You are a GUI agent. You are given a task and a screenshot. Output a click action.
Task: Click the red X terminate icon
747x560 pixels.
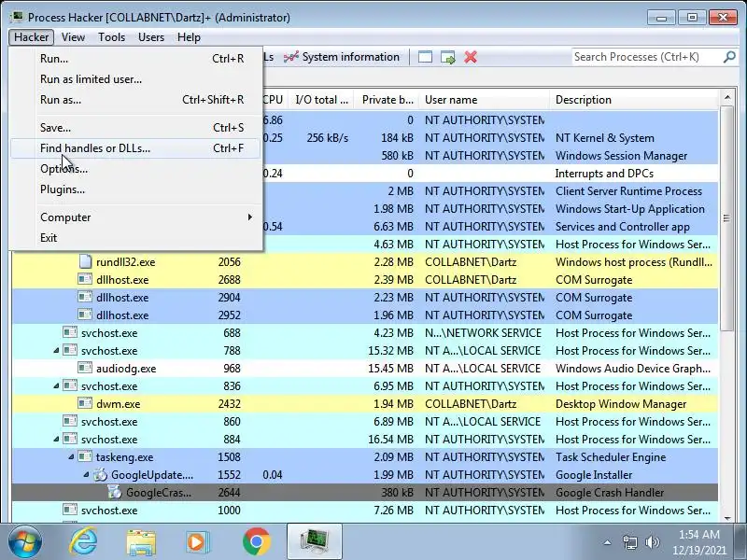coord(471,57)
